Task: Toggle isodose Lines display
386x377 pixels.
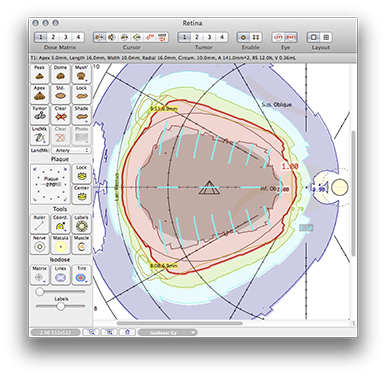Action: point(61,275)
